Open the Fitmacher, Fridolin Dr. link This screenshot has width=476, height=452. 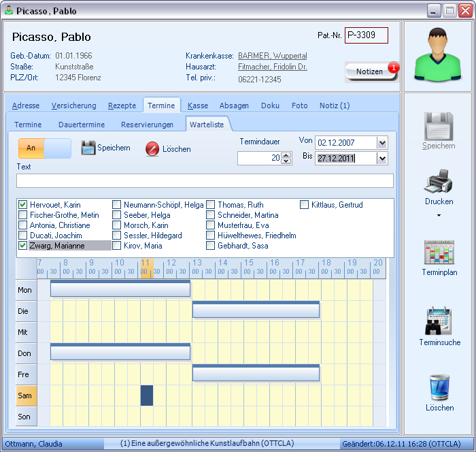(x=272, y=67)
